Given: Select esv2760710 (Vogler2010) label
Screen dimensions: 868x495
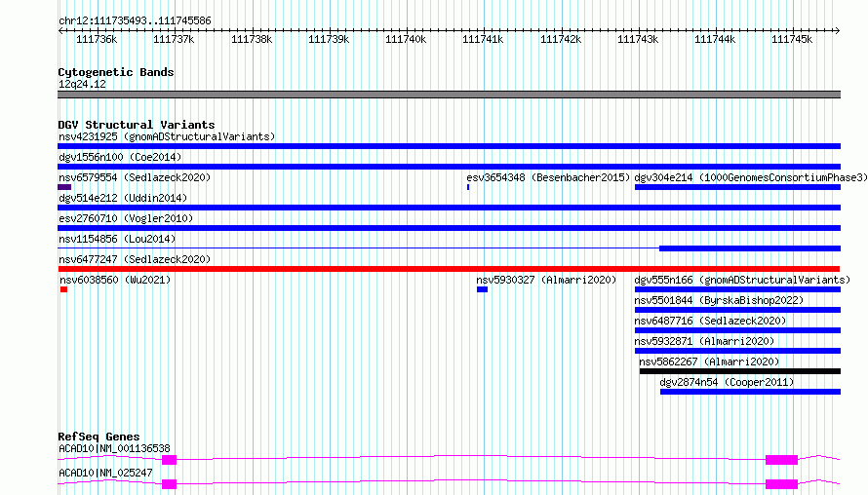Looking at the screenshot, I should click(x=126, y=218).
